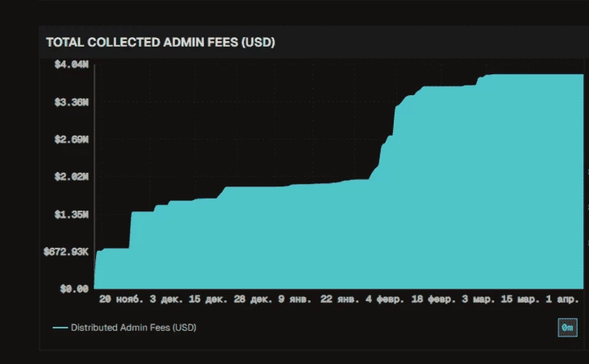Select the 3 дек. date label
Image resolution: width=589 pixels, height=364 pixels.
167,299
